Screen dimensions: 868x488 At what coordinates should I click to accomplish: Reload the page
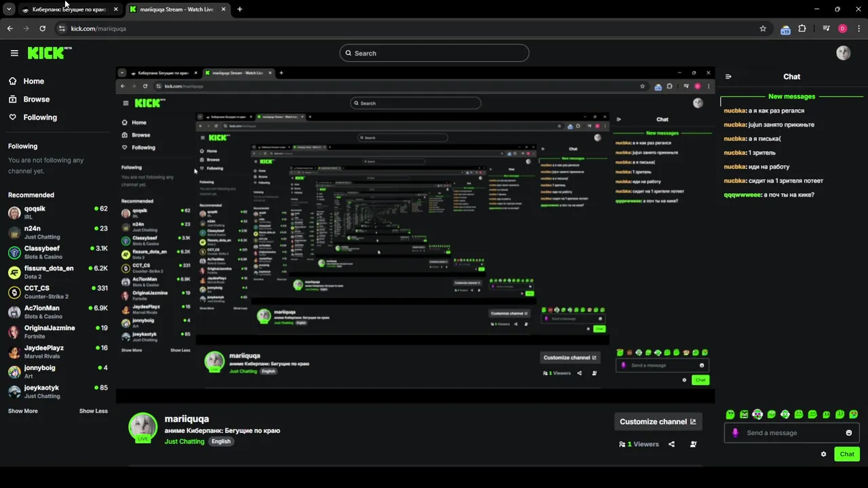click(x=42, y=28)
